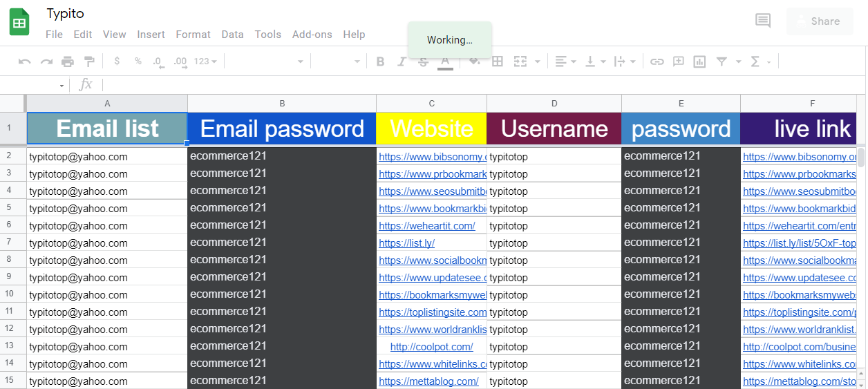Click the insert comment toolbar icon
Viewport: 868px width, 389px height.
coord(679,61)
